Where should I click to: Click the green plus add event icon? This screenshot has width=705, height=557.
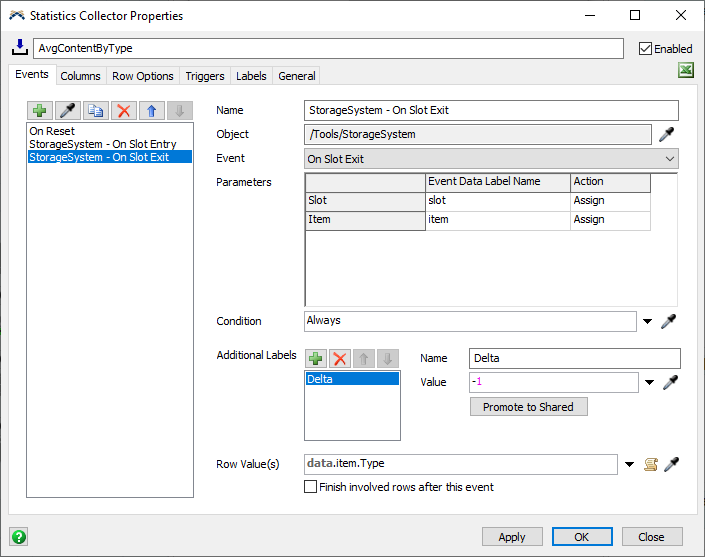[41, 111]
